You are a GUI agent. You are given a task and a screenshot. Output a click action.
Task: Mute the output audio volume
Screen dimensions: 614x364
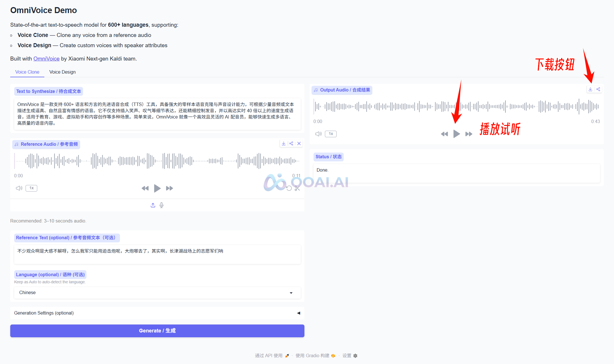pos(318,134)
